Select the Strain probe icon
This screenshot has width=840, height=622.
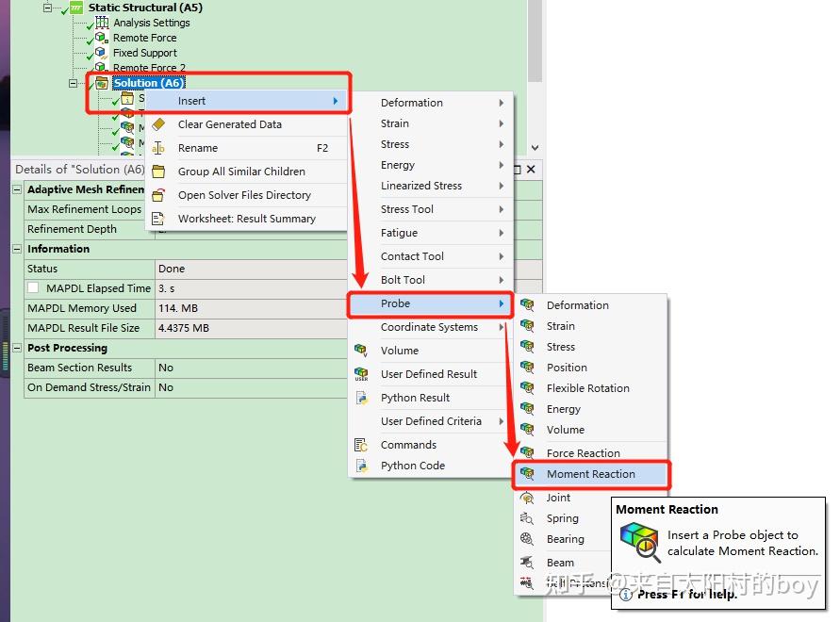(529, 325)
